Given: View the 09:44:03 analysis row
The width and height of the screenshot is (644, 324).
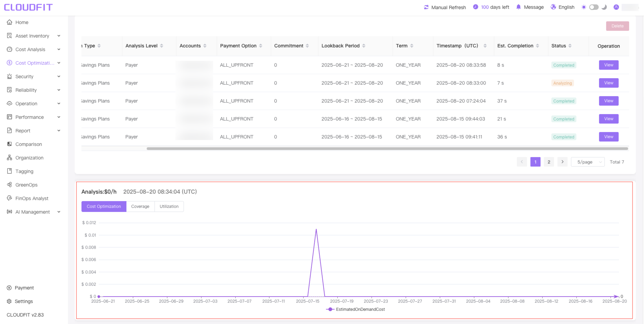Looking at the screenshot, I should pos(609,119).
